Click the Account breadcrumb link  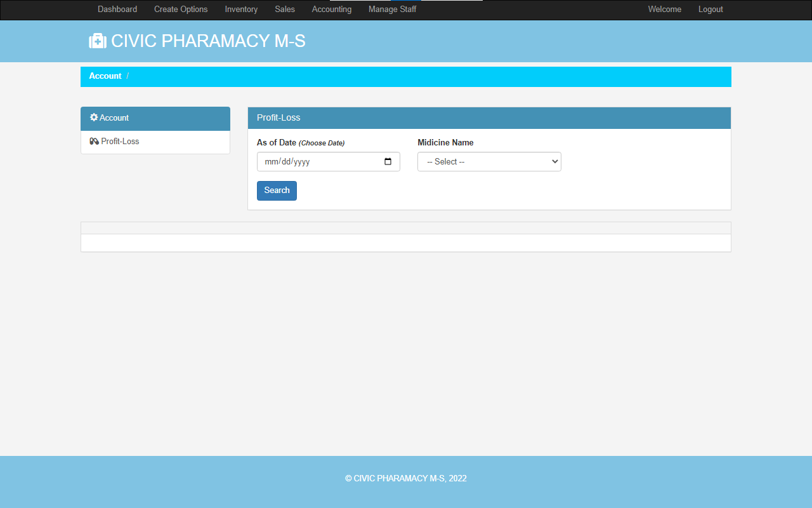pyautogui.click(x=105, y=76)
